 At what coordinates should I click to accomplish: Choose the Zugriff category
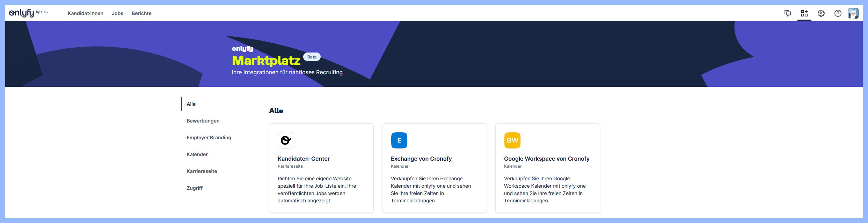(x=195, y=188)
